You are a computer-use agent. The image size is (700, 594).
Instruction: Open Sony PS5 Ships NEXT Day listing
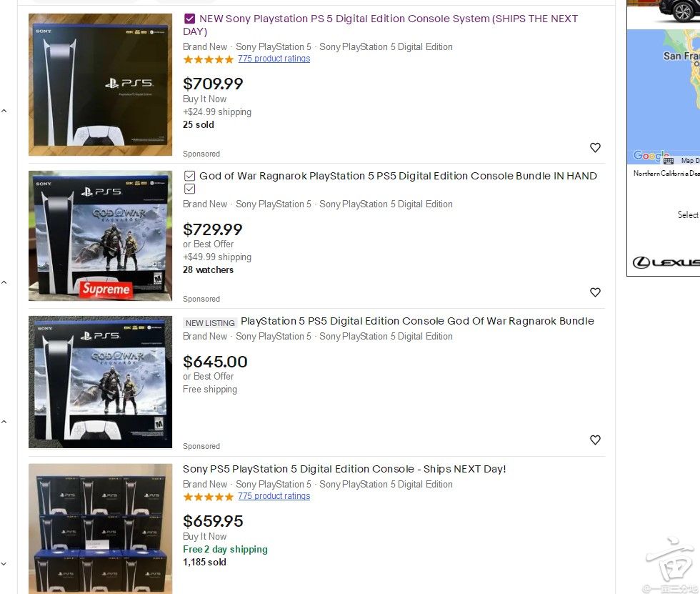[344, 469]
